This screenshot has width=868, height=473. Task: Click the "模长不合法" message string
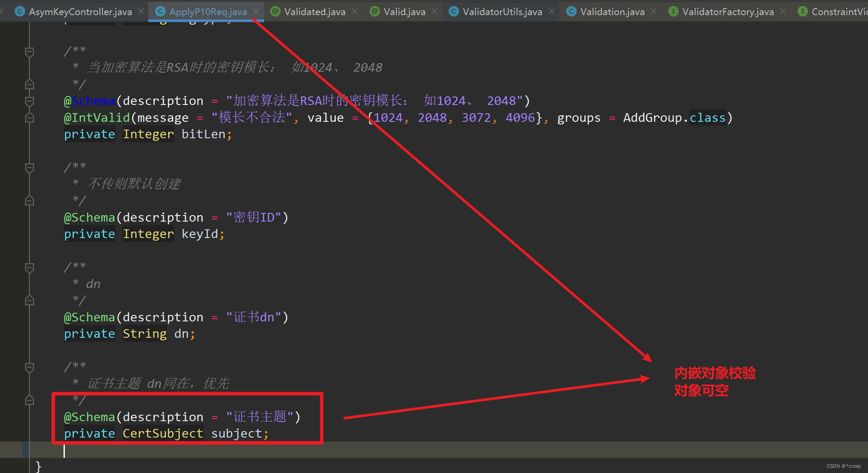[x=252, y=117]
